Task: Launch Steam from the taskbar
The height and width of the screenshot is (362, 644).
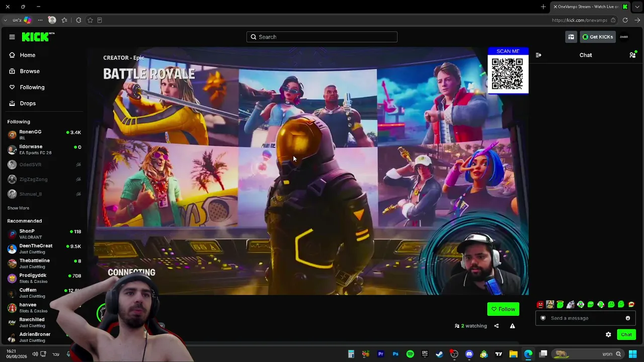Action: coord(440,354)
